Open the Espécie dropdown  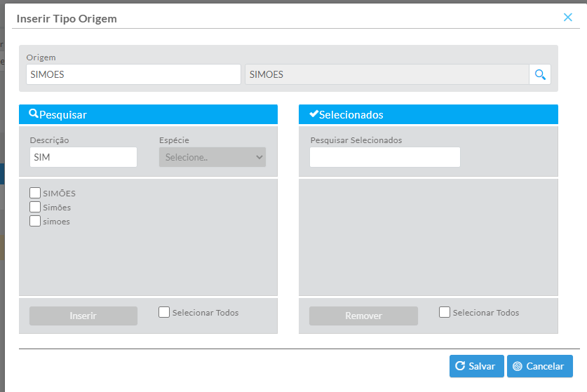[x=212, y=157]
